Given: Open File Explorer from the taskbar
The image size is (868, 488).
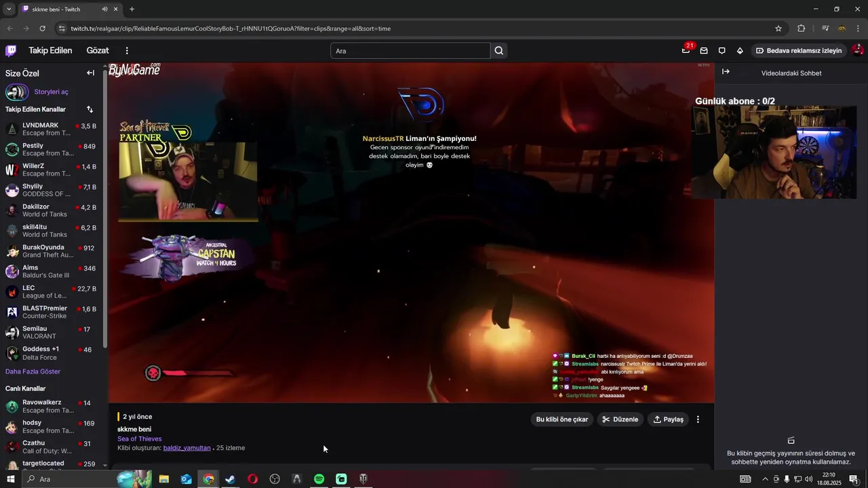Looking at the screenshot, I should click(x=164, y=479).
